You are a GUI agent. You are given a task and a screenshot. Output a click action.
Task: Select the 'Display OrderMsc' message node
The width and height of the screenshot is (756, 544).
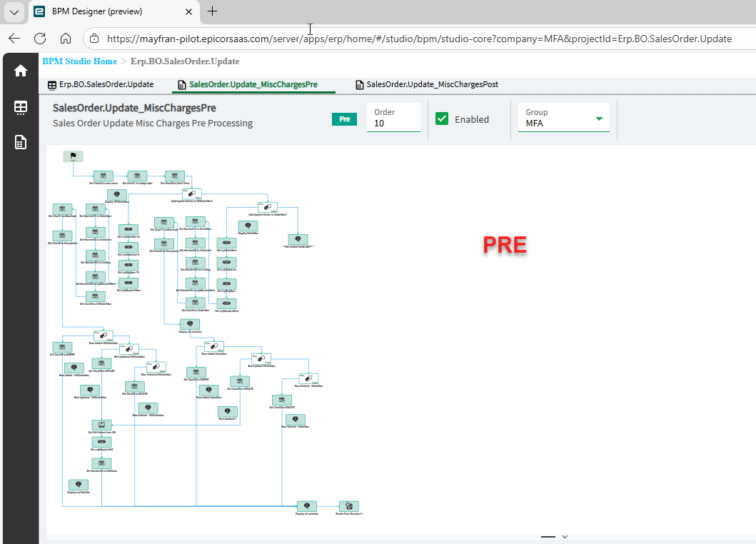point(248,226)
